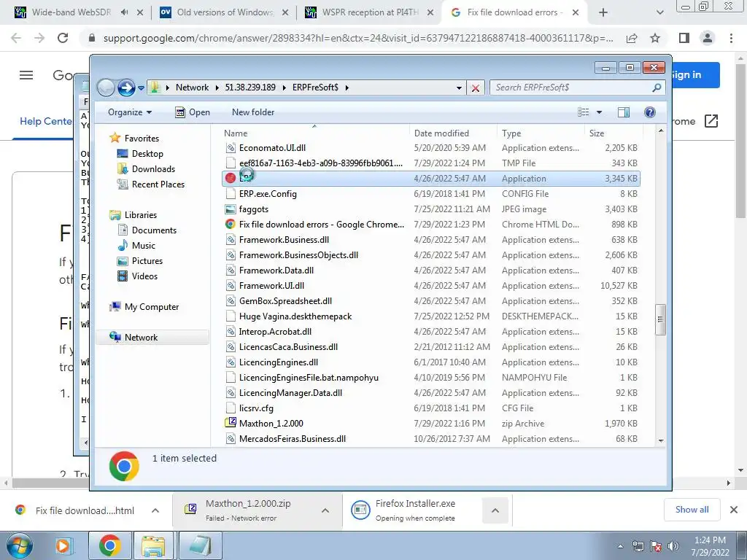Click 51.38.239.189 in the address breadcrumb

tap(250, 87)
